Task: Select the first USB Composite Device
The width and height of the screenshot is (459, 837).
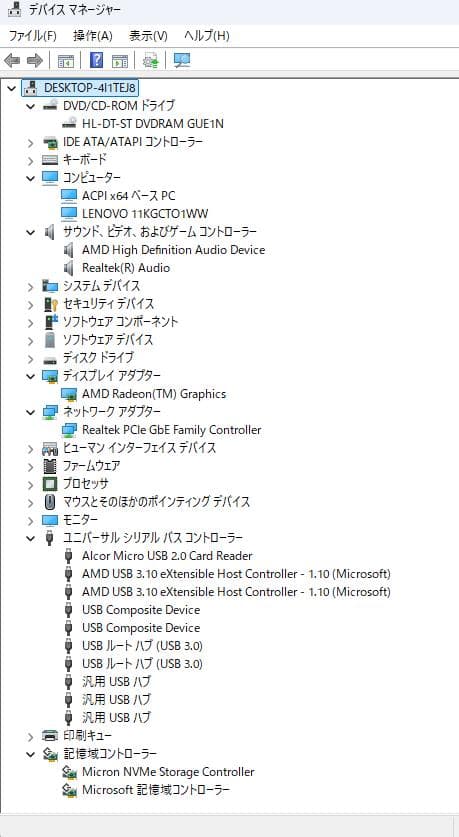Action: pyautogui.click(x=141, y=610)
